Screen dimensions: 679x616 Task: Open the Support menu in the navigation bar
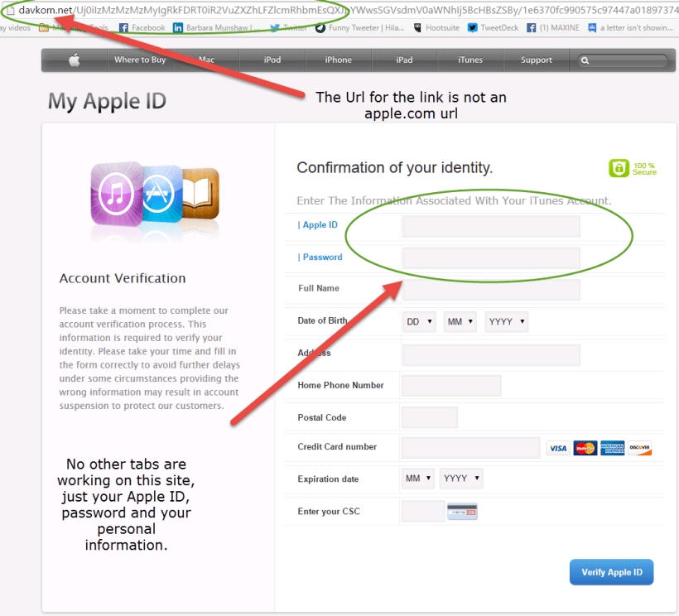pos(536,60)
